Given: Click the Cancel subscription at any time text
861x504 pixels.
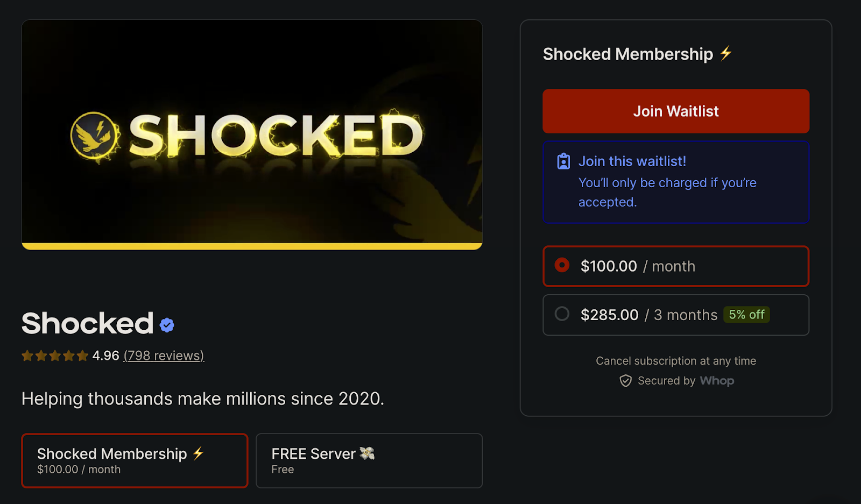Looking at the screenshot, I should 675,361.
